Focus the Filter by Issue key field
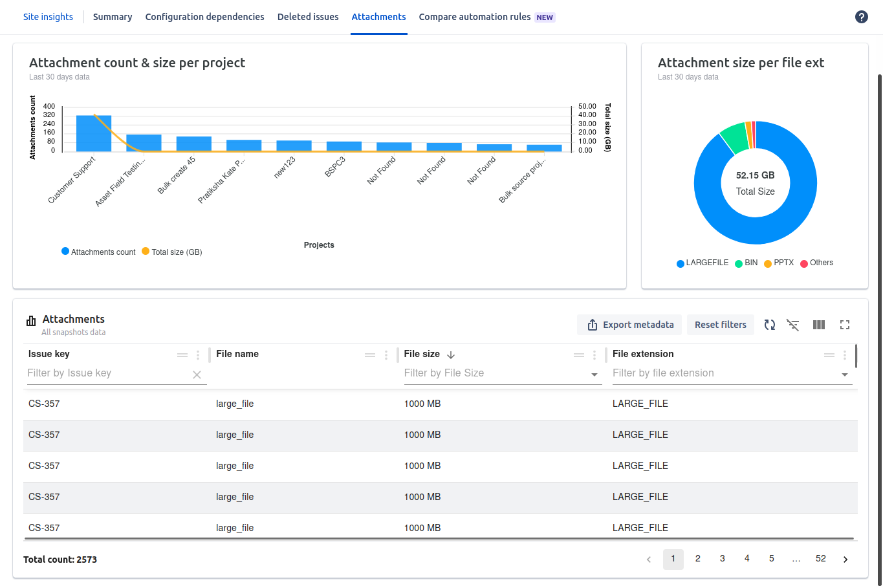 pos(108,374)
